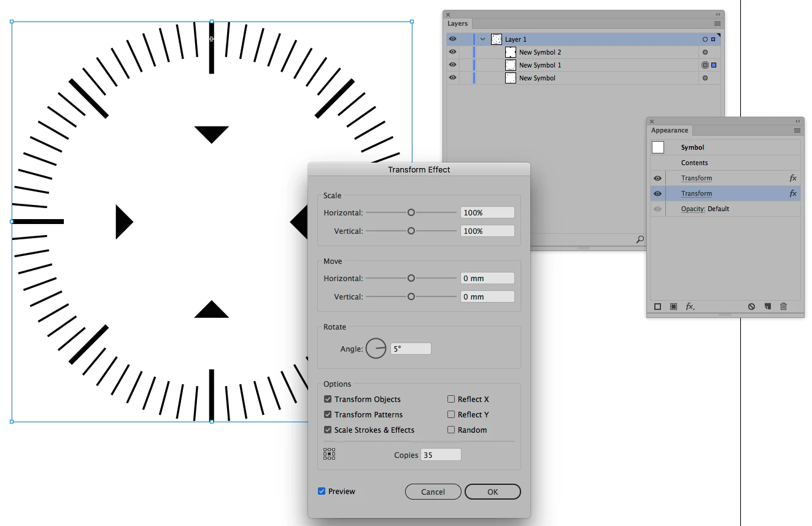Open the Appearance panel options menu
The width and height of the screenshot is (812, 526).
pyautogui.click(x=797, y=131)
